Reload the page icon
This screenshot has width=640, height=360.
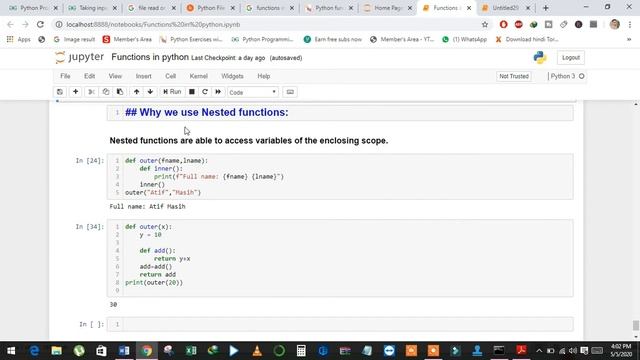[x=40, y=24]
